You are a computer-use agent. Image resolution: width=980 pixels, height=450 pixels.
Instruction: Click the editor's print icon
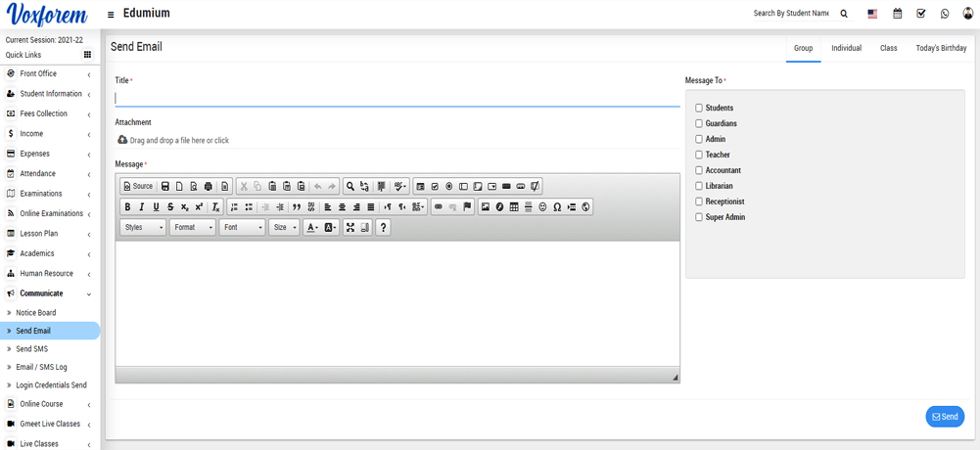pyautogui.click(x=209, y=187)
